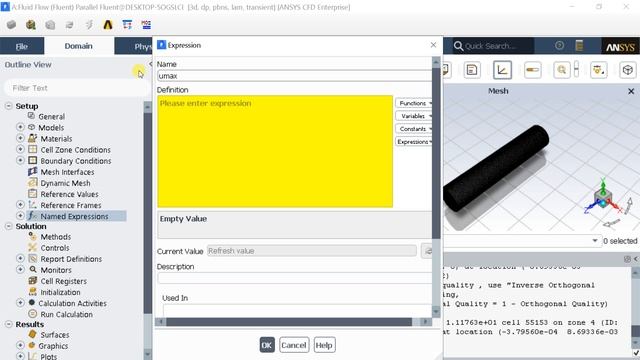Click the yellow ANSYS 'A' logo toolbar icon
Viewport: 640px width, 360px height.
click(x=108, y=25)
